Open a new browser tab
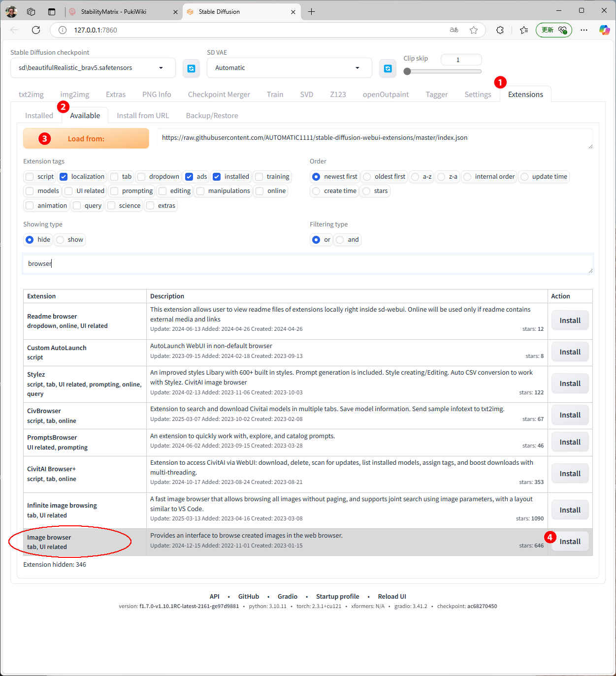 [311, 12]
